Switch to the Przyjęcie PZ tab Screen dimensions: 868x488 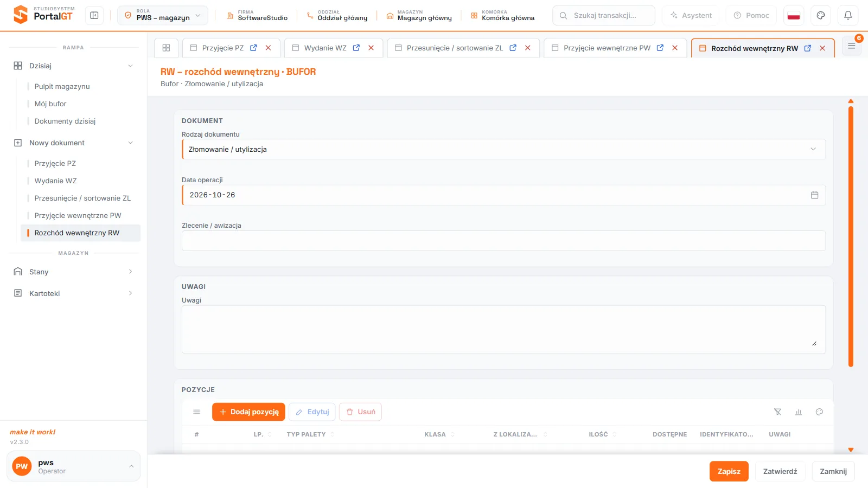point(223,48)
